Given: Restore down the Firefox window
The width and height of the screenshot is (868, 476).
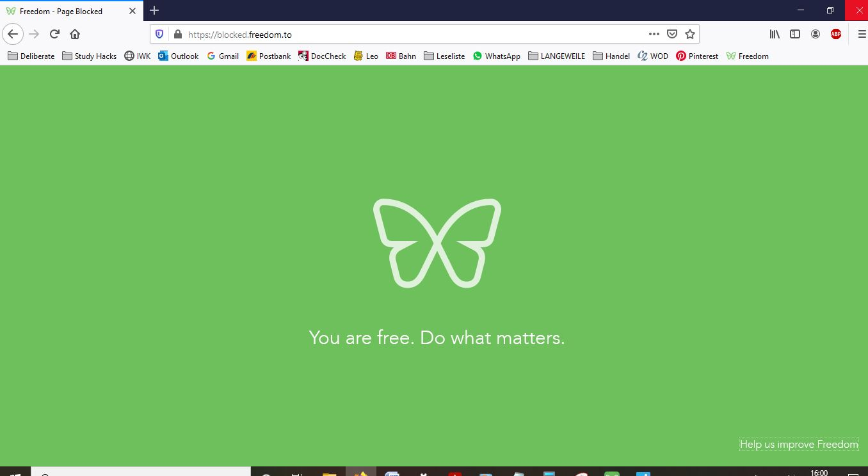Looking at the screenshot, I should 830,10.
